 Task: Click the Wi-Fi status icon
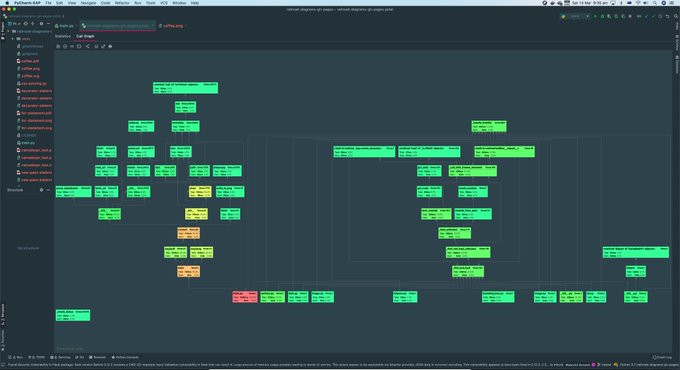coord(638,3)
